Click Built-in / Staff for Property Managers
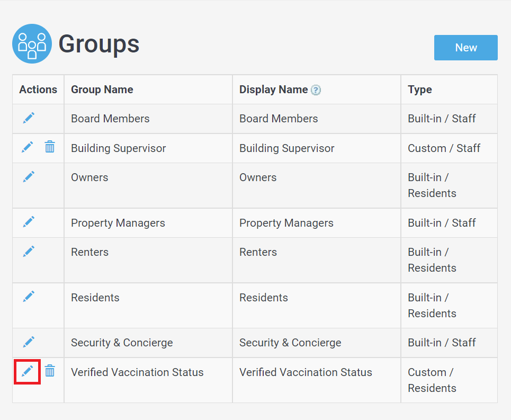 coord(449,223)
